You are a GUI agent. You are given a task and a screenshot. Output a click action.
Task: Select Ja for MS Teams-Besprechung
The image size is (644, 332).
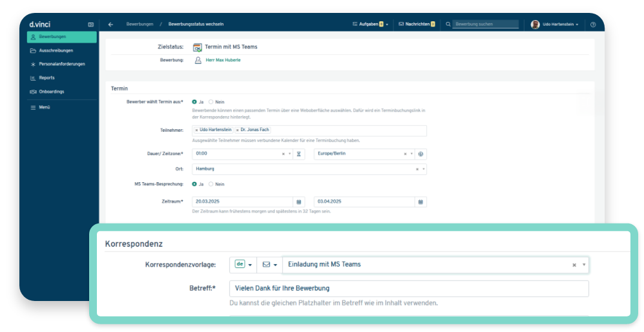(195, 184)
